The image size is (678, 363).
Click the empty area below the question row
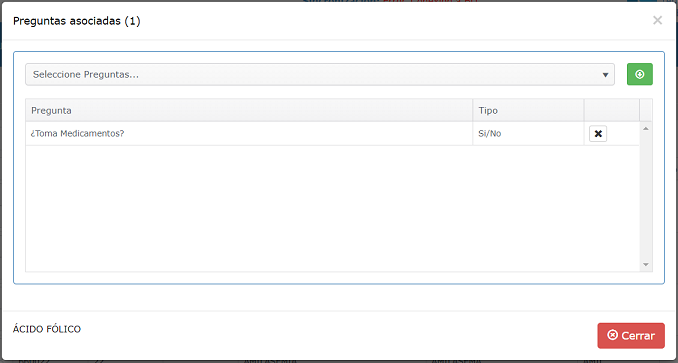pos(332,208)
